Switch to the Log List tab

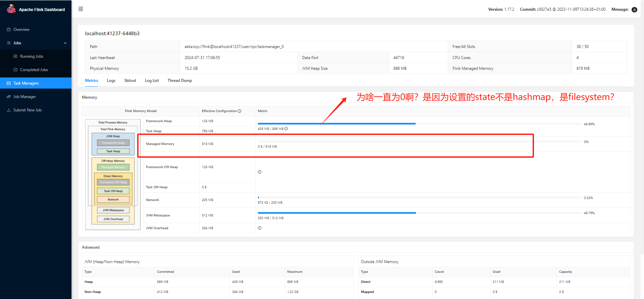[152, 81]
